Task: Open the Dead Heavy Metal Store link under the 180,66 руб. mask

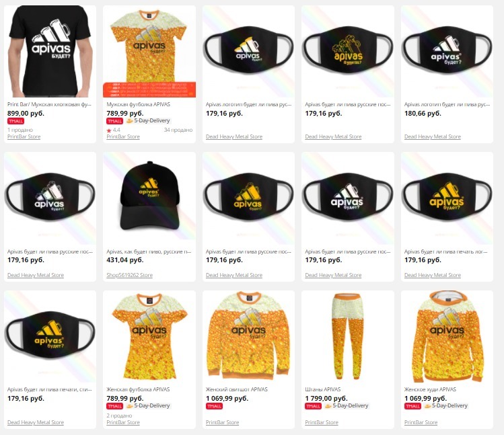Action: coord(432,136)
